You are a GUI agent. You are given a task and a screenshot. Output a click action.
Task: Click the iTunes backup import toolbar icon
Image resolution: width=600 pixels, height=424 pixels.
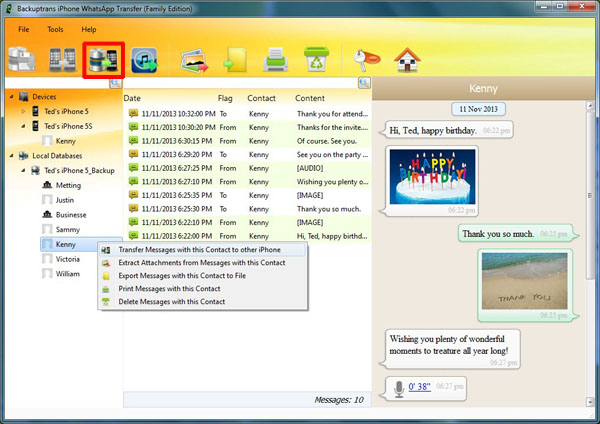coord(144,60)
